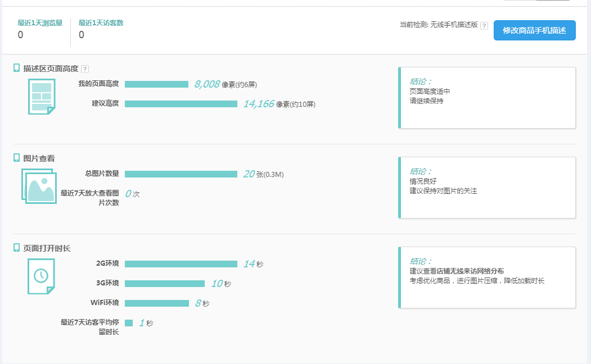
Task: Click the 总图片数量 bar
Action: tap(181, 174)
